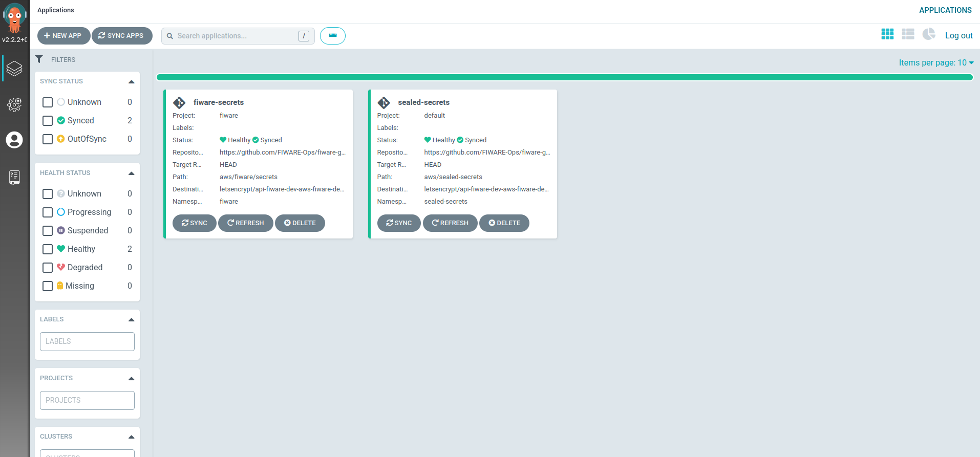Click Healthy heart icon on sealed-secrets card
Image resolution: width=980 pixels, height=457 pixels.
pyautogui.click(x=428, y=140)
